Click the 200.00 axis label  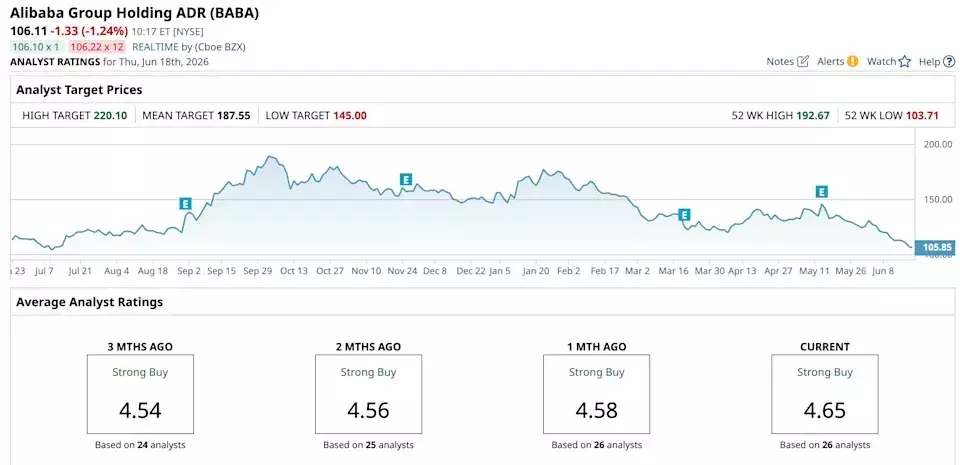pyautogui.click(x=937, y=144)
